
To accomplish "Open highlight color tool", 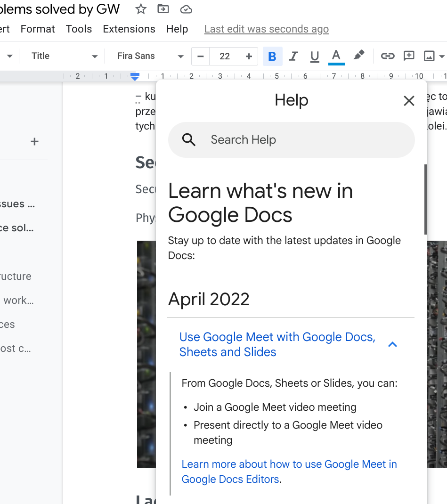I will 358,56.
